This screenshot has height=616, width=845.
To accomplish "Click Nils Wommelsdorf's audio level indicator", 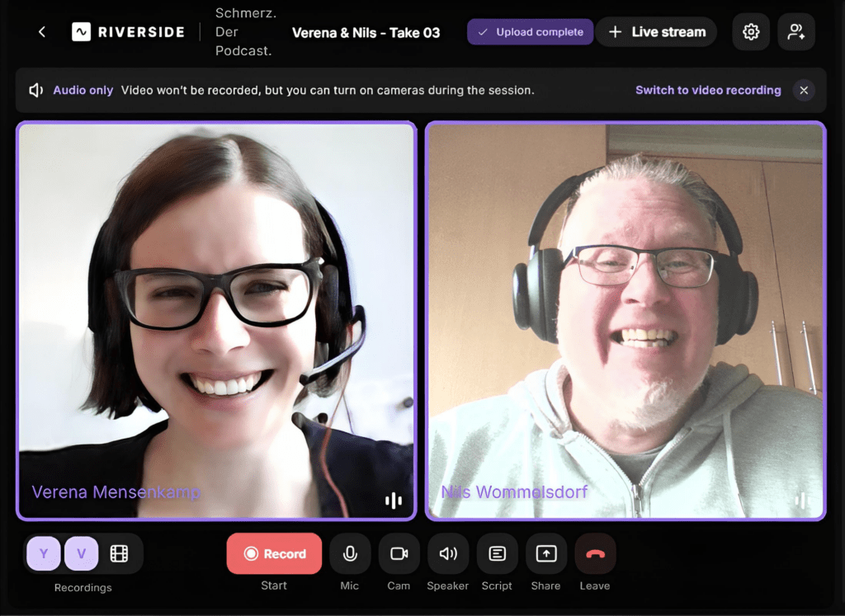I will (802, 501).
